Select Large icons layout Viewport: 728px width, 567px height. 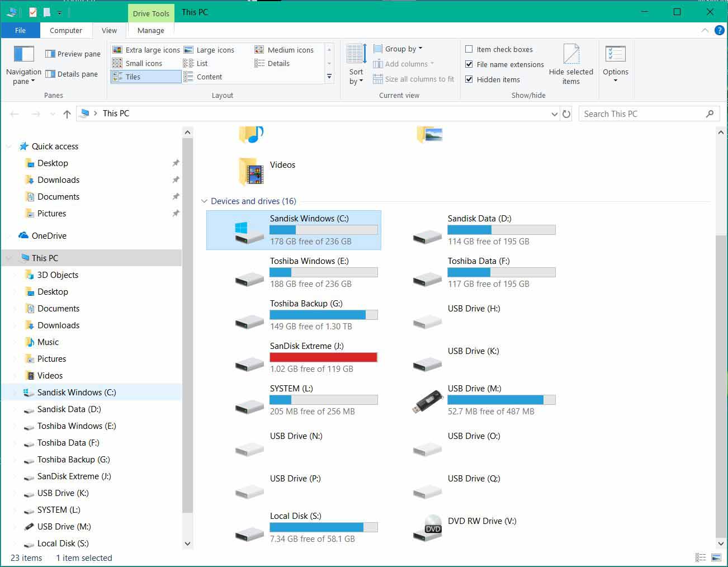pos(209,50)
